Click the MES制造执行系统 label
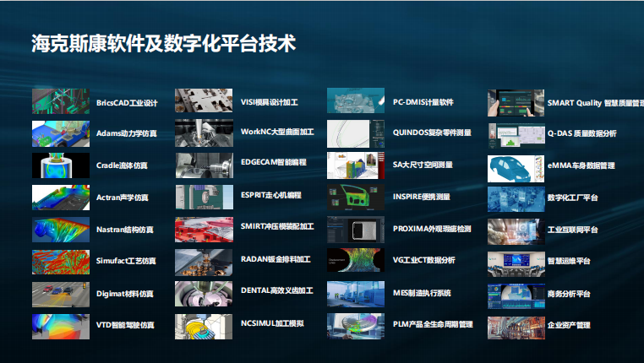This screenshot has height=363, width=644. click(x=422, y=293)
